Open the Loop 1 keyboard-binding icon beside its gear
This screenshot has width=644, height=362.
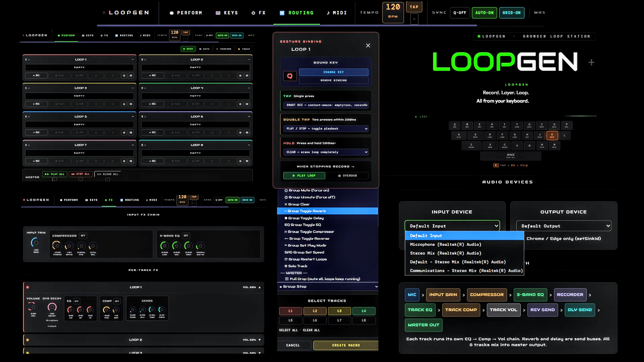pyautogui.click(x=131, y=75)
